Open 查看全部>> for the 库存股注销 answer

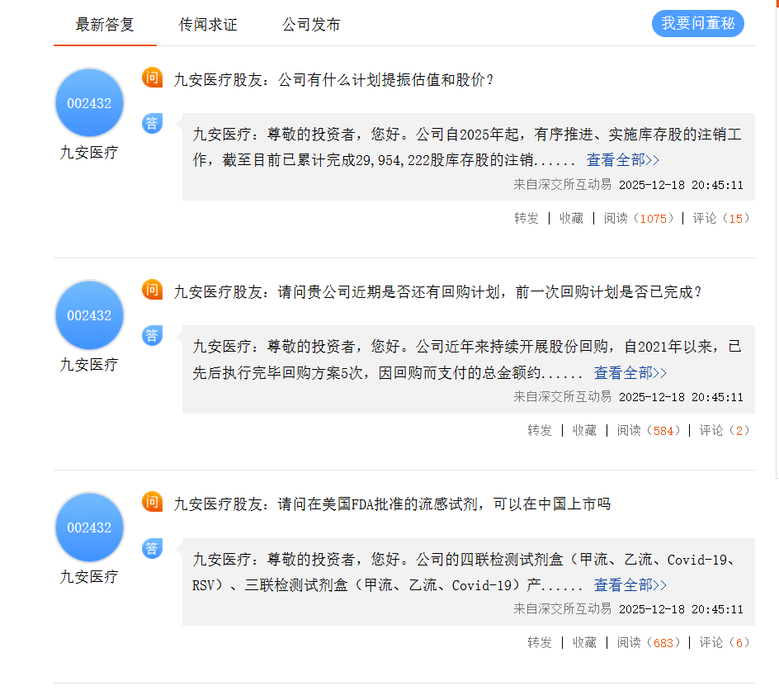(x=623, y=160)
